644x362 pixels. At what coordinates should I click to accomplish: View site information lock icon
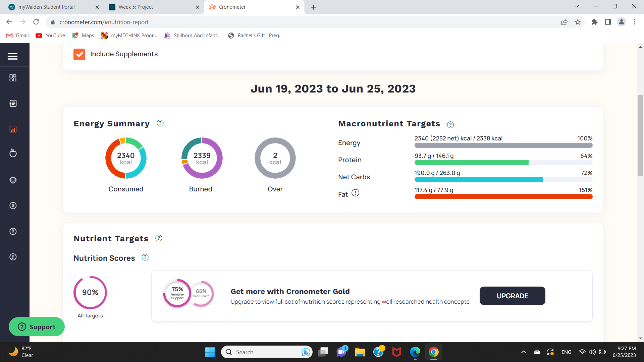point(52,22)
